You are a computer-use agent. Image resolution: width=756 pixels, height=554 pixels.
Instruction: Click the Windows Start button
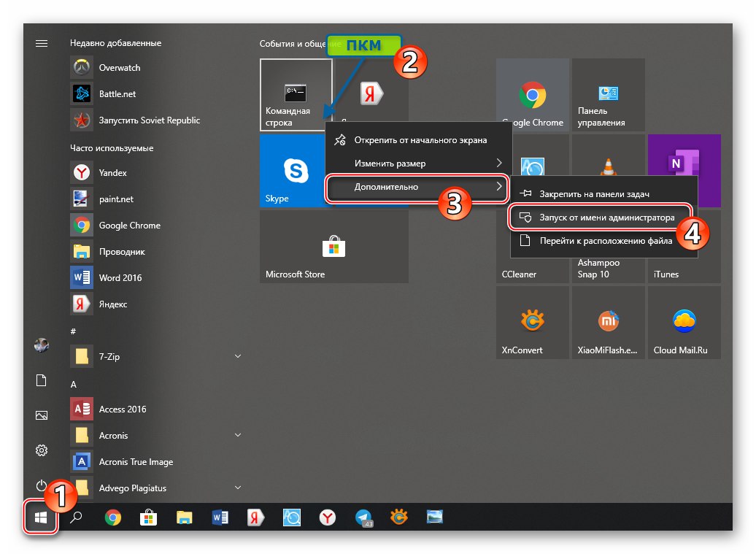click(x=41, y=518)
